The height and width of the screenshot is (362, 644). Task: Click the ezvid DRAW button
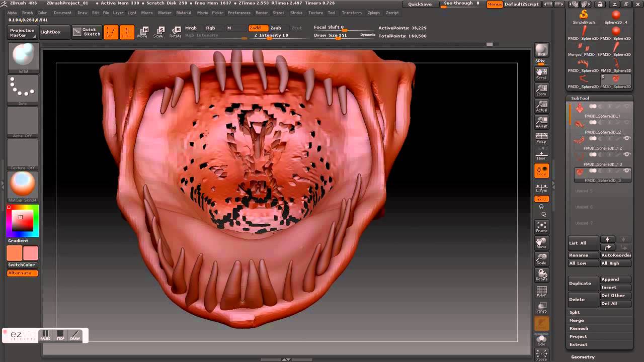coord(75,335)
